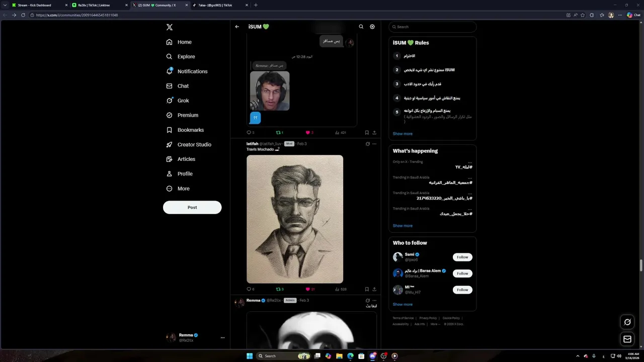Open Terms of Service link

[x=403, y=318]
